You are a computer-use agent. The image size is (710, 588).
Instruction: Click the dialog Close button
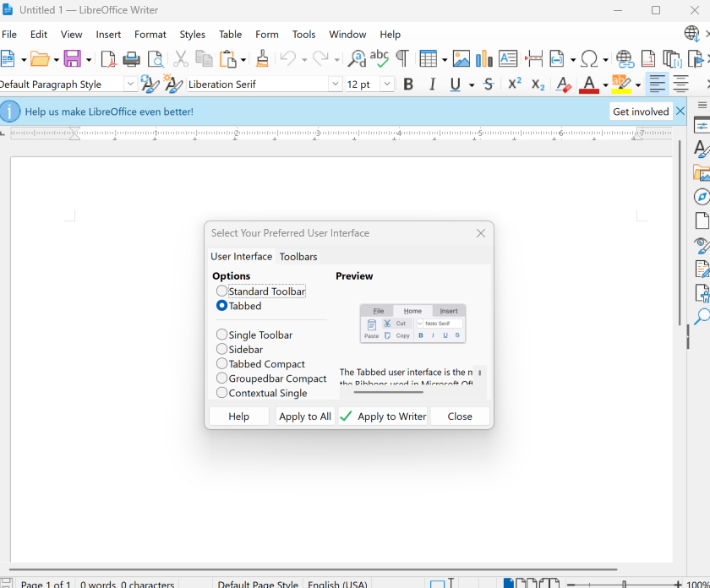[x=460, y=416]
